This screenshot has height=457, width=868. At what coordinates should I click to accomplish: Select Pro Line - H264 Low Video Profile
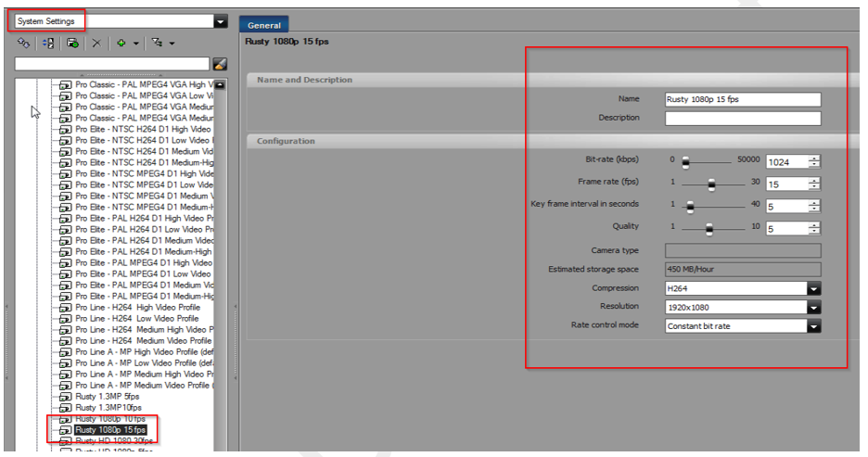136,319
